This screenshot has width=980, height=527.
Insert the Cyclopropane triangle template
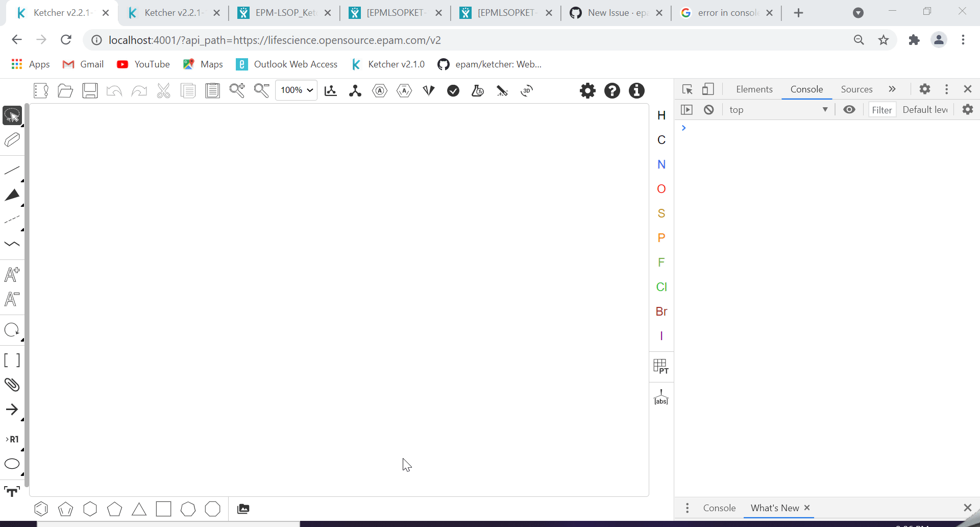coord(139,509)
